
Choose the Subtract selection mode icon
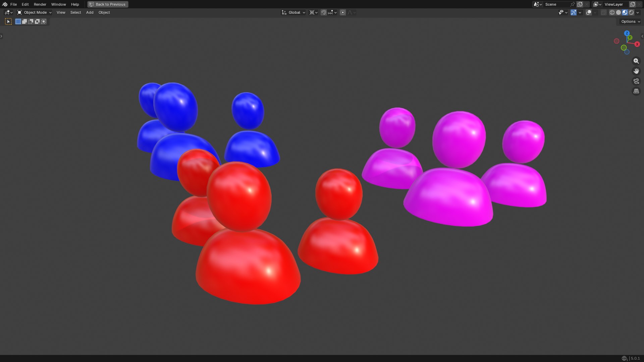point(31,21)
